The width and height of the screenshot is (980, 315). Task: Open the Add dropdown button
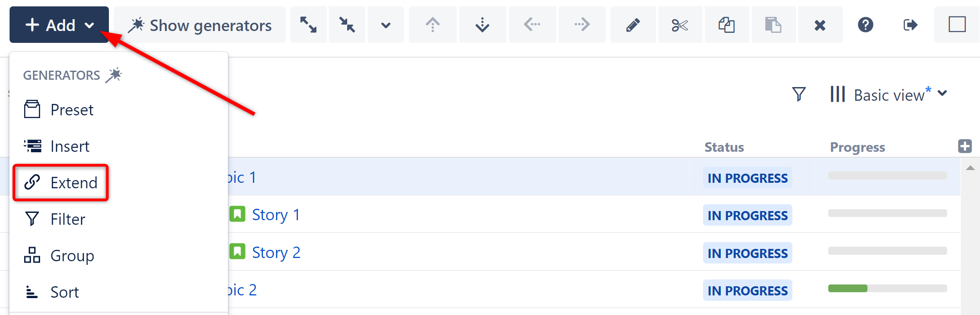[x=59, y=25]
